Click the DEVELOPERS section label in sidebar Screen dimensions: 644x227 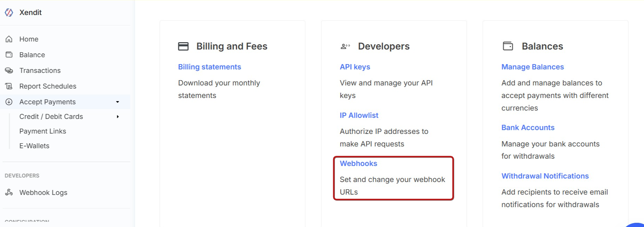22,176
